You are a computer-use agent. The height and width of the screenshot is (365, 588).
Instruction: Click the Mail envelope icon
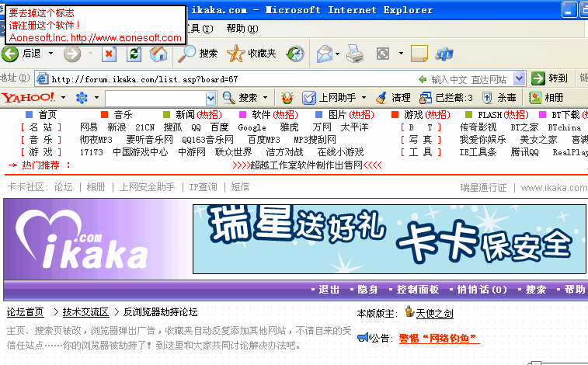(x=325, y=54)
